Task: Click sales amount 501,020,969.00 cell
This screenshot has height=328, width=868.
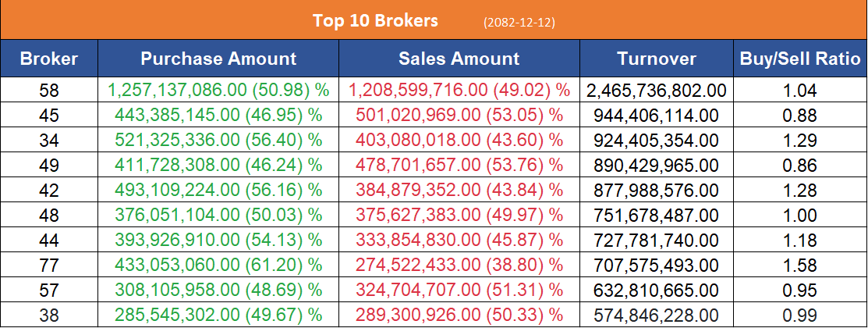Action: tap(459, 116)
